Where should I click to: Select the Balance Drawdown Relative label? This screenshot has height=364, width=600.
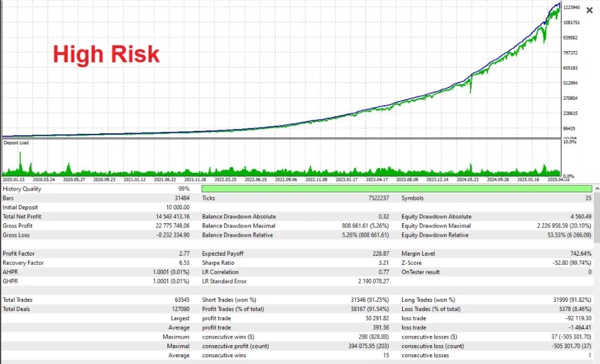(238, 235)
